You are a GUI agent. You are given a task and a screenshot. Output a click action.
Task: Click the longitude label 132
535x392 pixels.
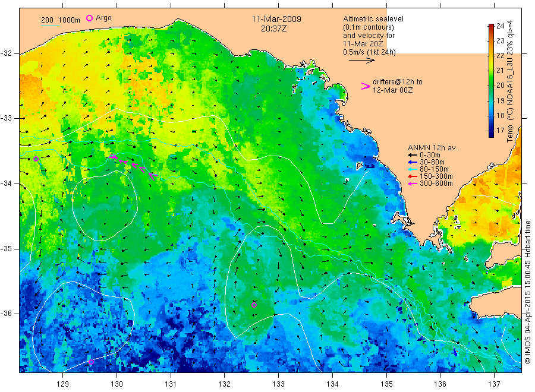pos(225,384)
